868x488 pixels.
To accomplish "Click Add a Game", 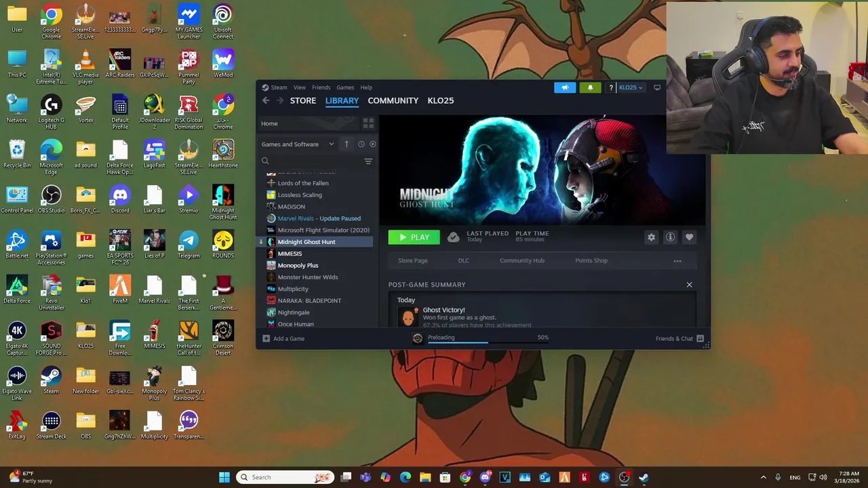I will (283, 338).
